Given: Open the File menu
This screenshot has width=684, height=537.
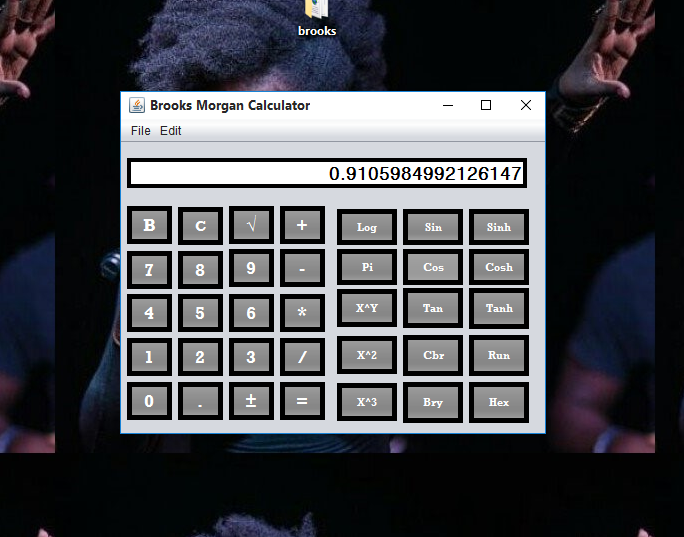Looking at the screenshot, I should (140, 131).
